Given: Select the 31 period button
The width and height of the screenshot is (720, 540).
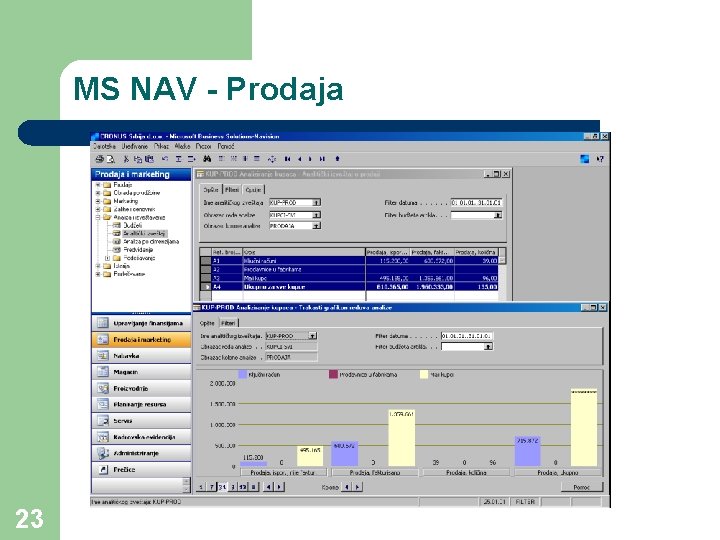Looking at the screenshot, I should click(x=222, y=487).
